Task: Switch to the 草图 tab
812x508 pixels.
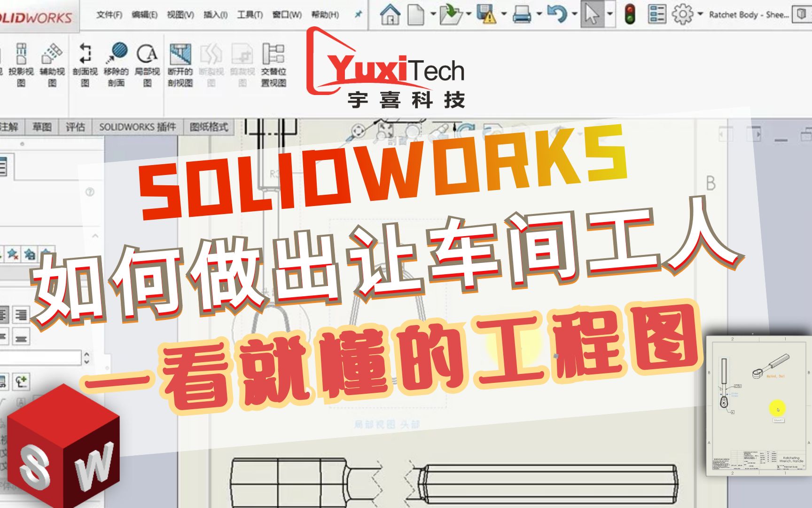Action: pos(42,127)
